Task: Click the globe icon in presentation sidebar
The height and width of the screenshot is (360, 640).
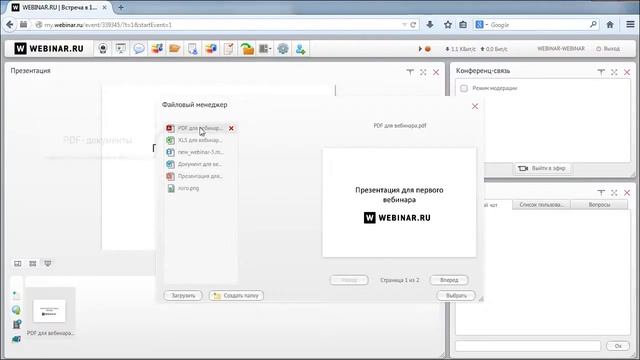Action: [16, 310]
